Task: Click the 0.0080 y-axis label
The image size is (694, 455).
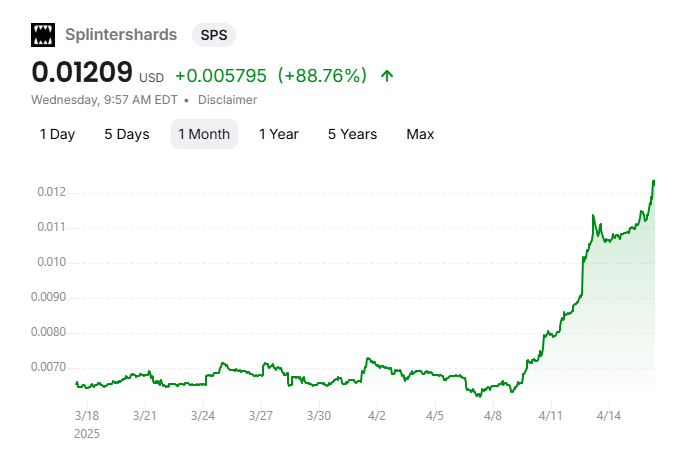Action: point(48,332)
